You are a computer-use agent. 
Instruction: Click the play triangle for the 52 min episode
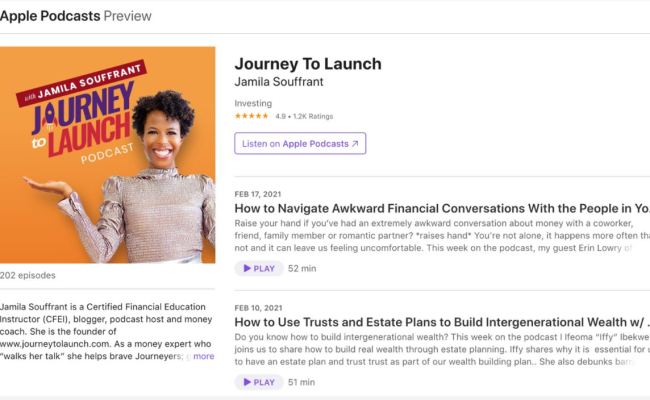click(247, 269)
